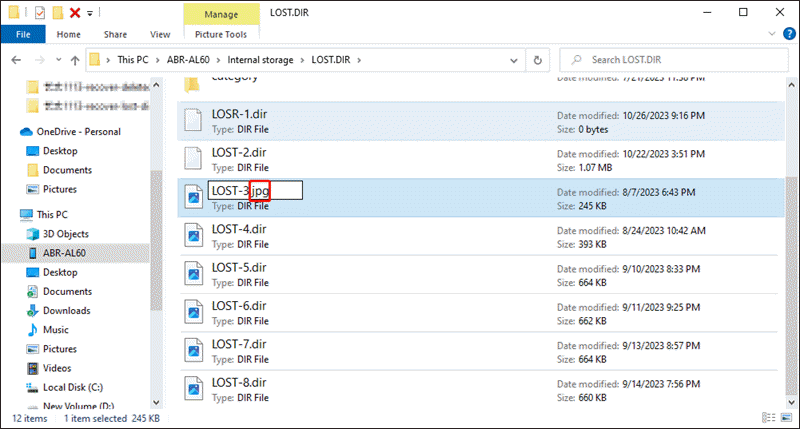Open the File ribbon tab
The height and width of the screenshot is (429, 800).
tap(23, 34)
